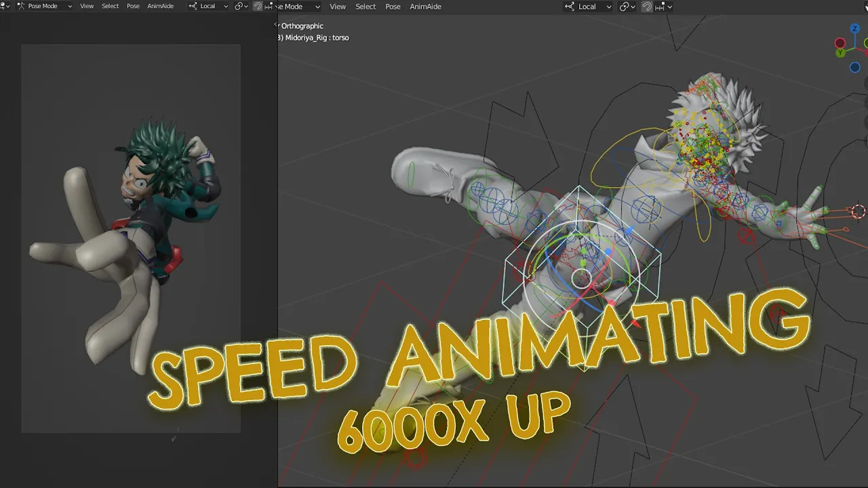Toggle snapping magnet in left viewport header

point(258,6)
